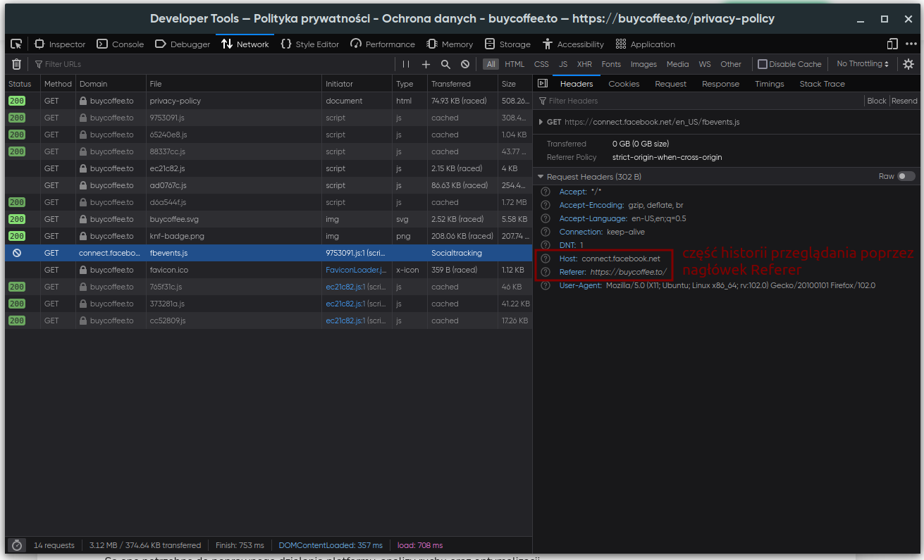This screenshot has height=560, width=924.
Task: Click help icon beside Connection header
Action: (545, 232)
